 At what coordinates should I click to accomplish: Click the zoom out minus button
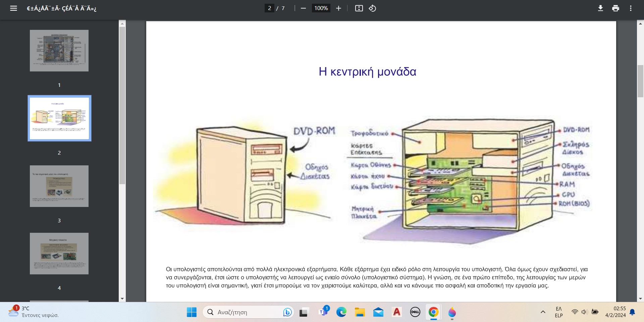point(303,8)
